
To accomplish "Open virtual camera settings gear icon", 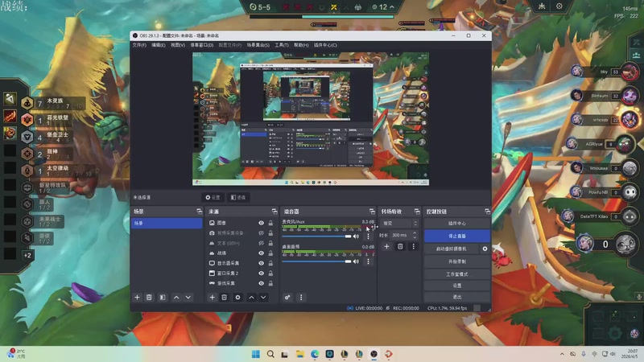I will pyautogui.click(x=485, y=249).
